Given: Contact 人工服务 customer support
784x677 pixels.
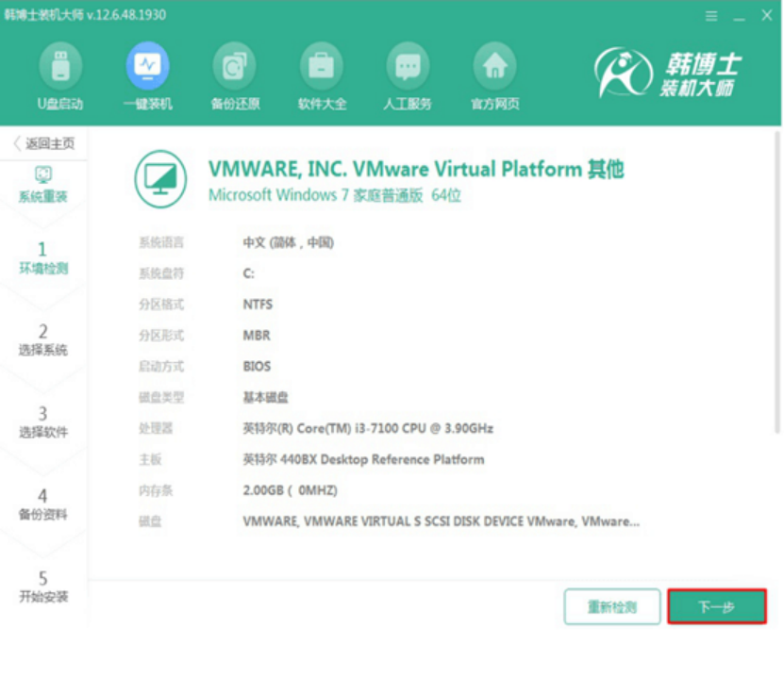Looking at the screenshot, I should (x=408, y=75).
